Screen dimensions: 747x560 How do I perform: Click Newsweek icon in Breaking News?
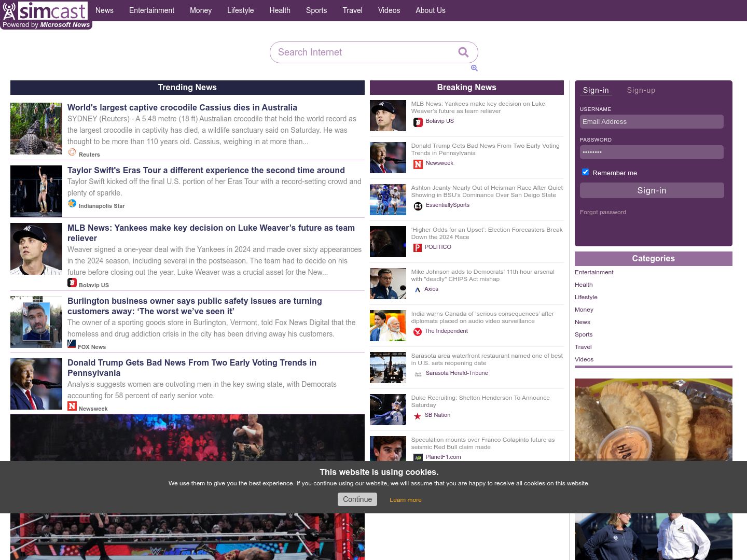pos(418,164)
